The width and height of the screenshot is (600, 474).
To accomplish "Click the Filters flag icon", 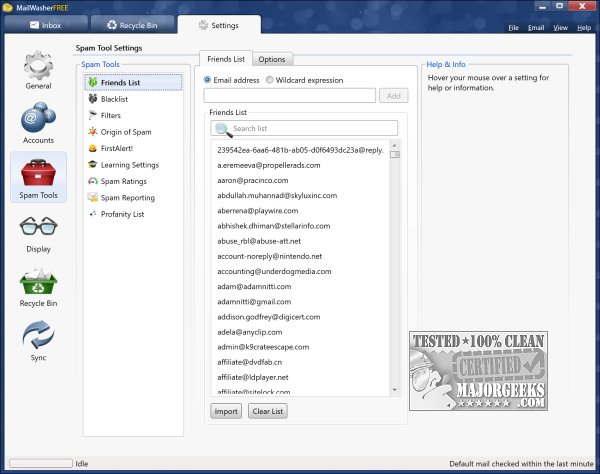I will (93, 115).
